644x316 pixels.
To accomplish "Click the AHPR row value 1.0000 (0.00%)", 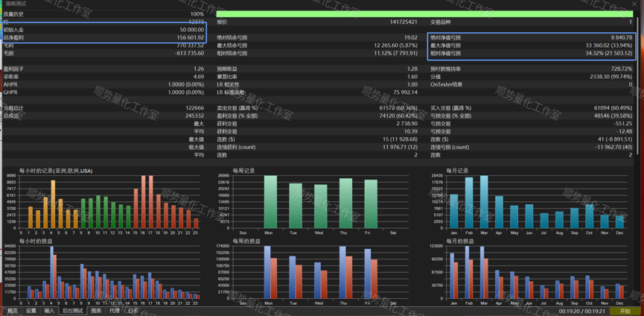I will click(186, 84).
